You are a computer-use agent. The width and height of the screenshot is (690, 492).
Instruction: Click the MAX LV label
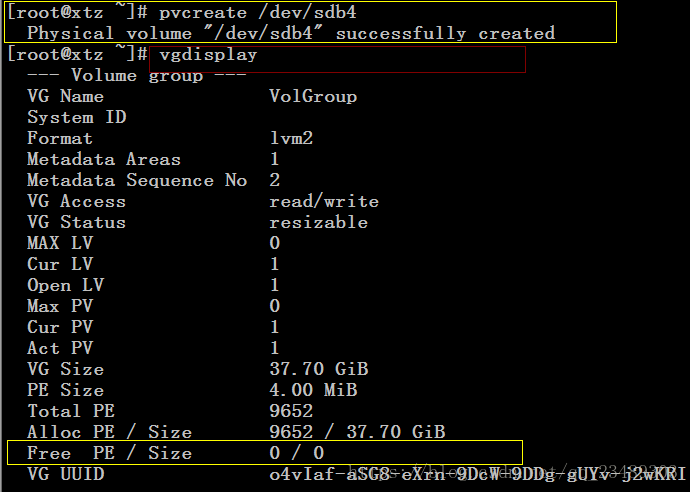60,243
